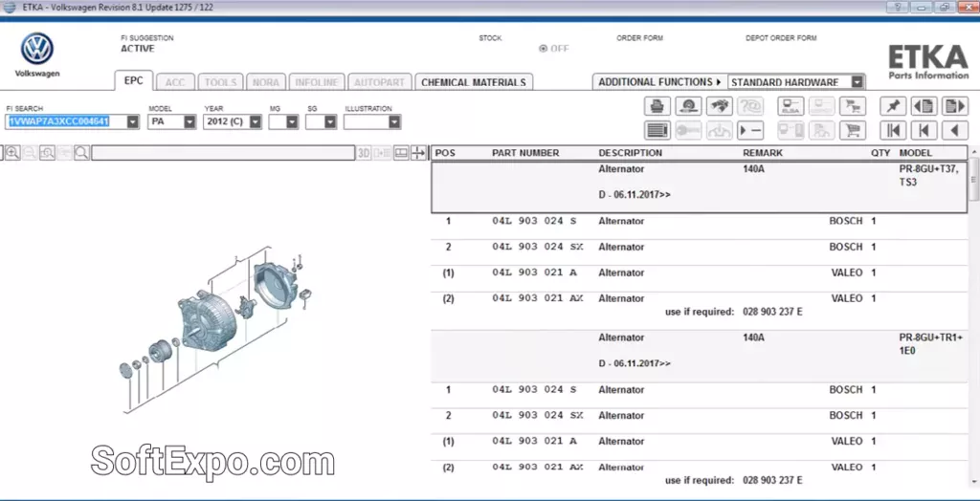The width and height of the screenshot is (980, 501).
Task: Click the FI SEARCH VIN input field
Action: (66, 121)
